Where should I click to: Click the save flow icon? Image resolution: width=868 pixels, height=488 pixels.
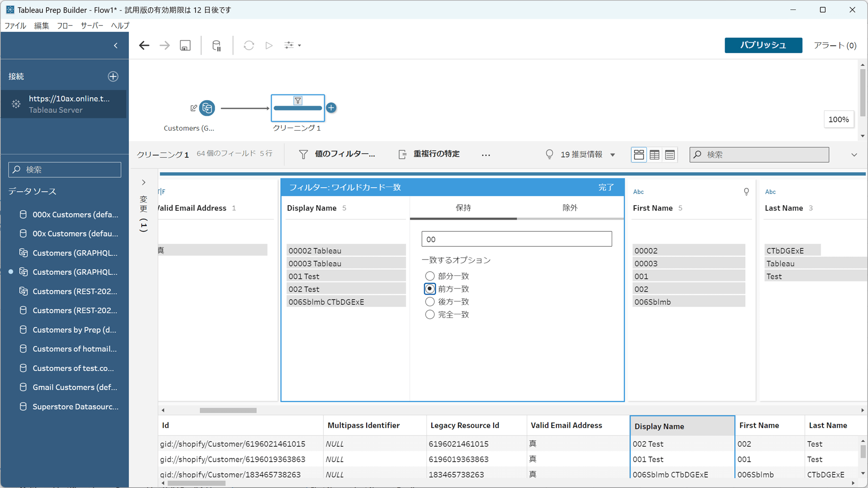coord(185,45)
